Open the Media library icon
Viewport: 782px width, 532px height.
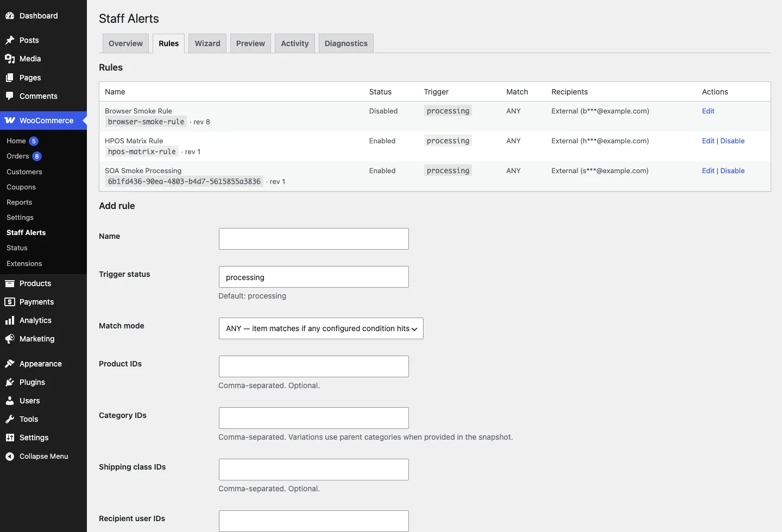click(x=10, y=59)
